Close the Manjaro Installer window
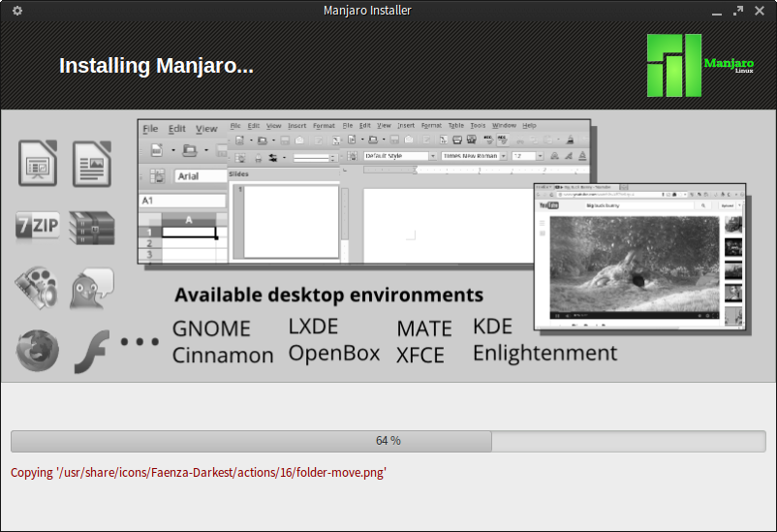Image resolution: width=777 pixels, height=532 pixels. 760,11
